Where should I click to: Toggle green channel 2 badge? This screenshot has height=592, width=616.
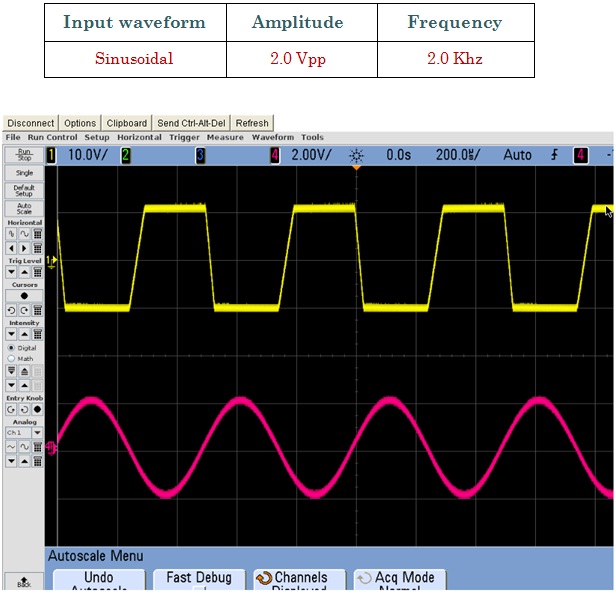(126, 155)
